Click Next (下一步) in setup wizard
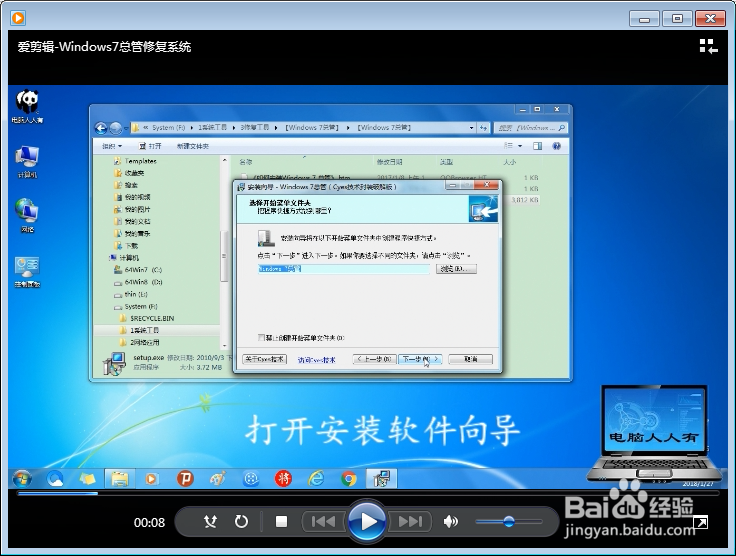The image size is (736, 556). pyautogui.click(x=420, y=359)
